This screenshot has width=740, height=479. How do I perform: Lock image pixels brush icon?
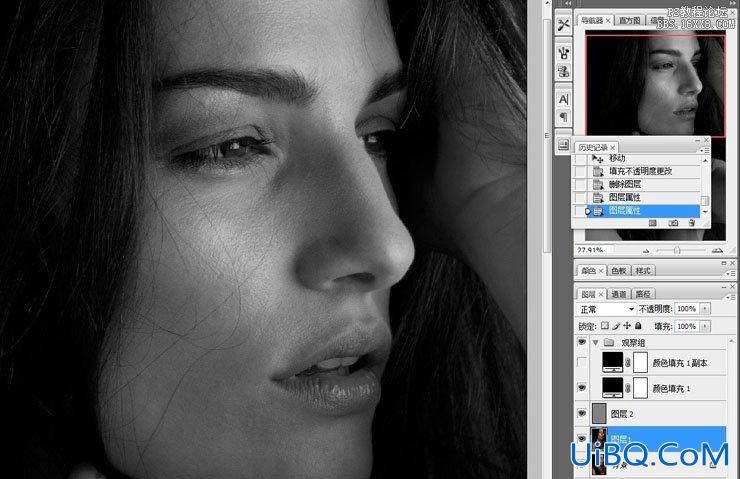point(616,326)
